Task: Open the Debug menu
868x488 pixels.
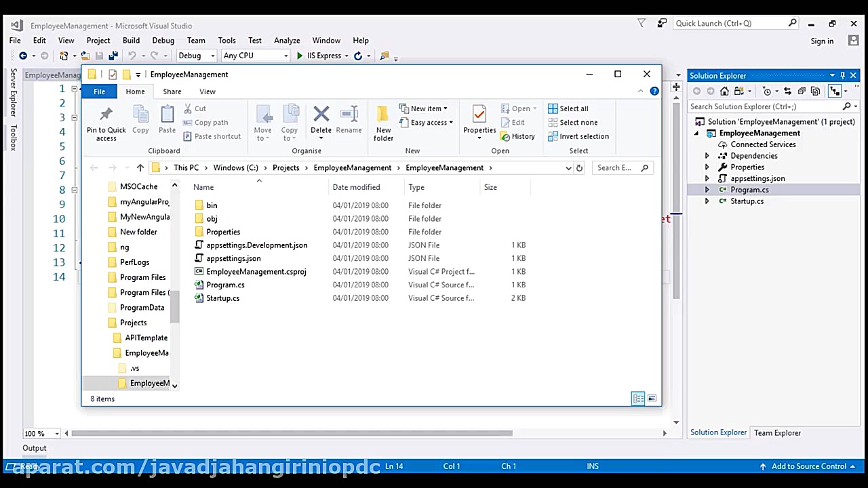Action: coord(163,40)
